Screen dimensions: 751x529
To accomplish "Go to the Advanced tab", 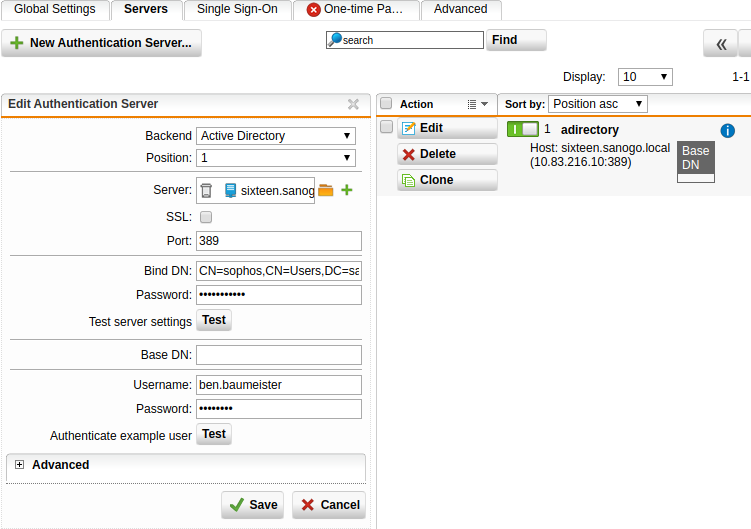I will click(461, 9).
